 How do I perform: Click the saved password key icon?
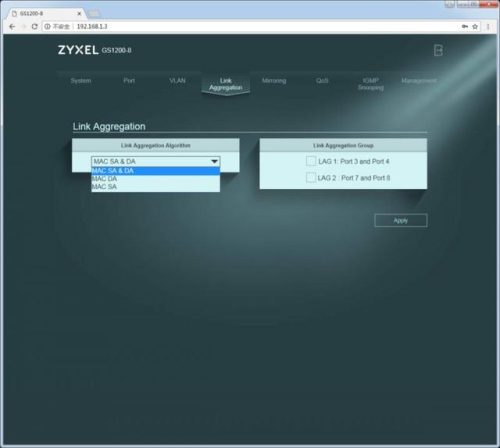(x=465, y=26)
